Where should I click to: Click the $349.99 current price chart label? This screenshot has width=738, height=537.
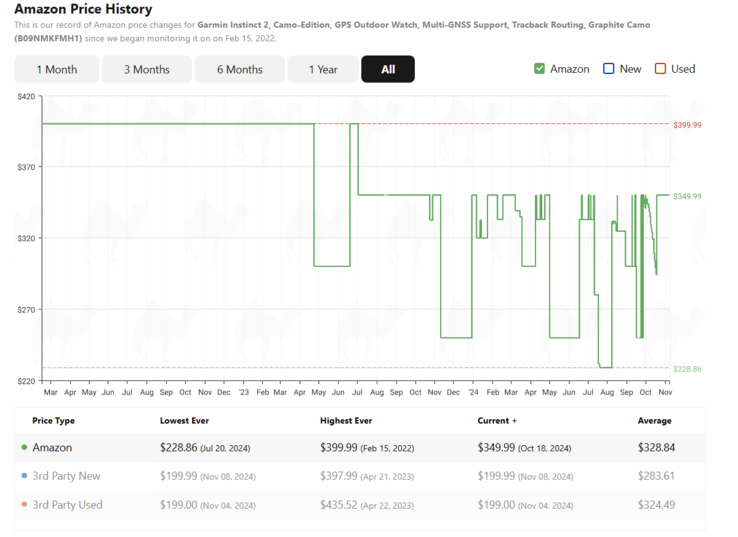(x=687, y=196)
